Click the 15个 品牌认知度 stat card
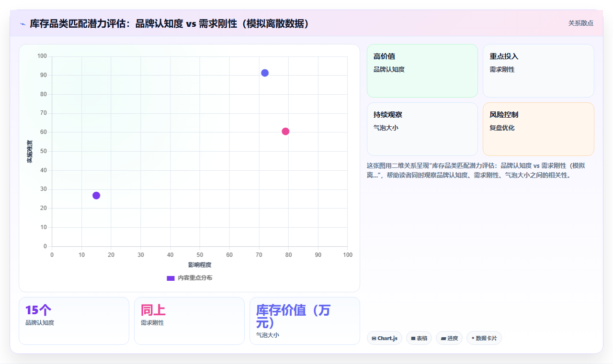The height and width of the screenshot is (364, 613). tap(74, 321)
